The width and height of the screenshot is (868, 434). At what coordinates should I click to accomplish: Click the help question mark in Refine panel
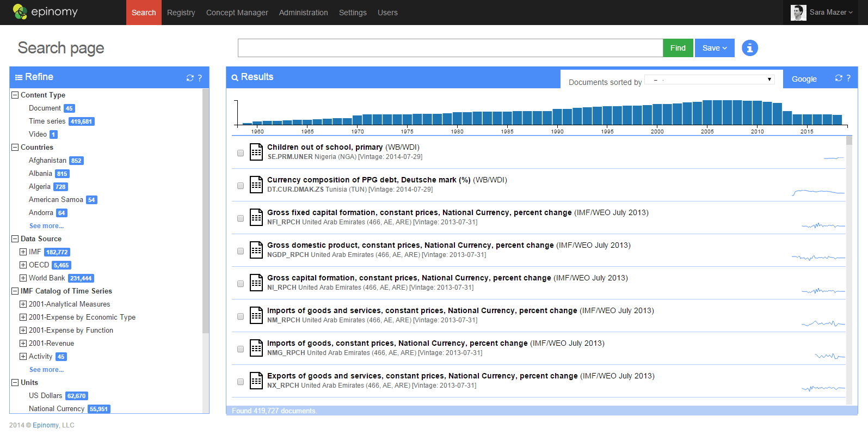(x=200, y=78)
